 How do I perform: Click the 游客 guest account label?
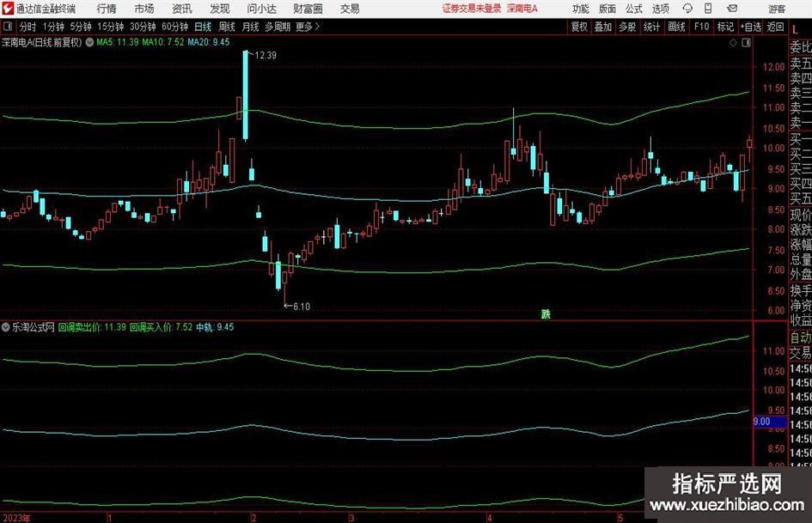(777, 9)
